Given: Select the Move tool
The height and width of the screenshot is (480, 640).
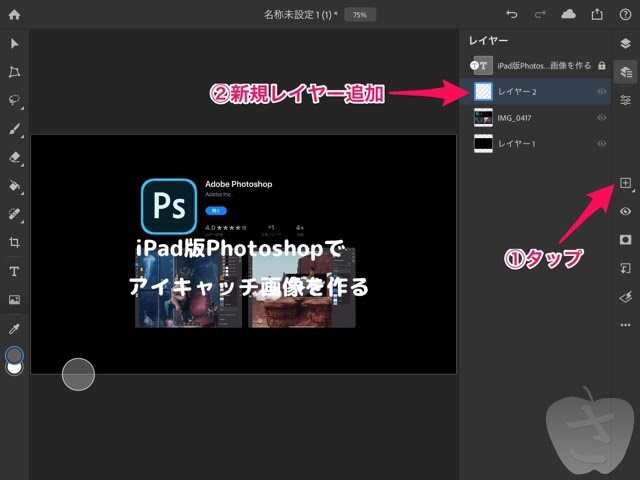Looking at the screenshot, I should coord(14,43).
